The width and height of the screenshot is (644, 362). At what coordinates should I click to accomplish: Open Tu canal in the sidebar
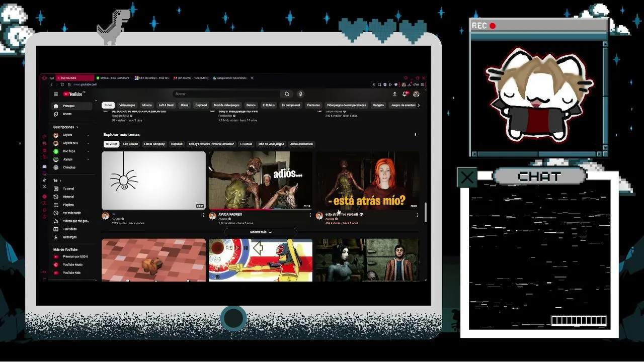pos(71,189)
